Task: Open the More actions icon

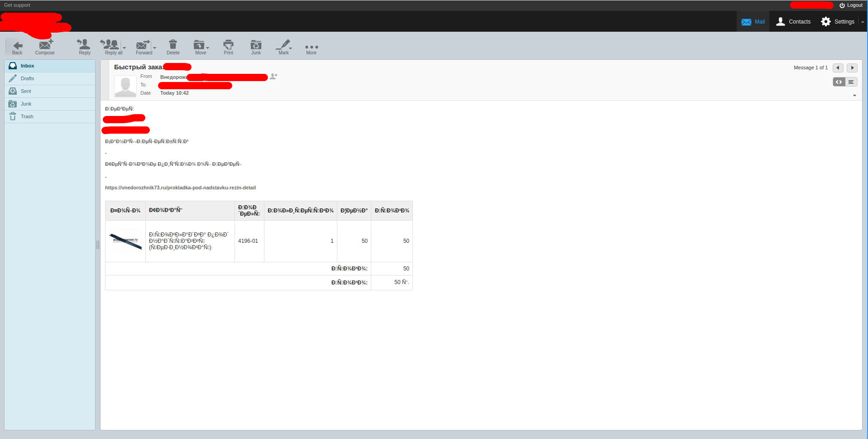Action: click(x=311, y=47)
